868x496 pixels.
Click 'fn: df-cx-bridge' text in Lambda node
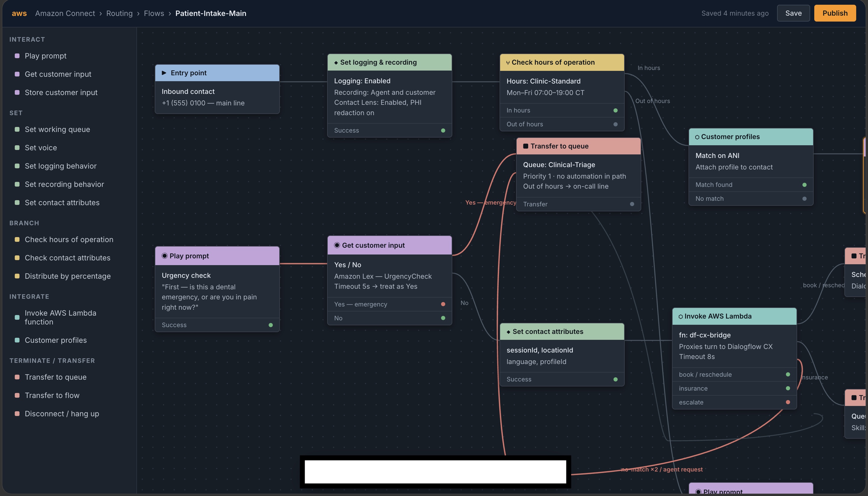tap(704, 335)
